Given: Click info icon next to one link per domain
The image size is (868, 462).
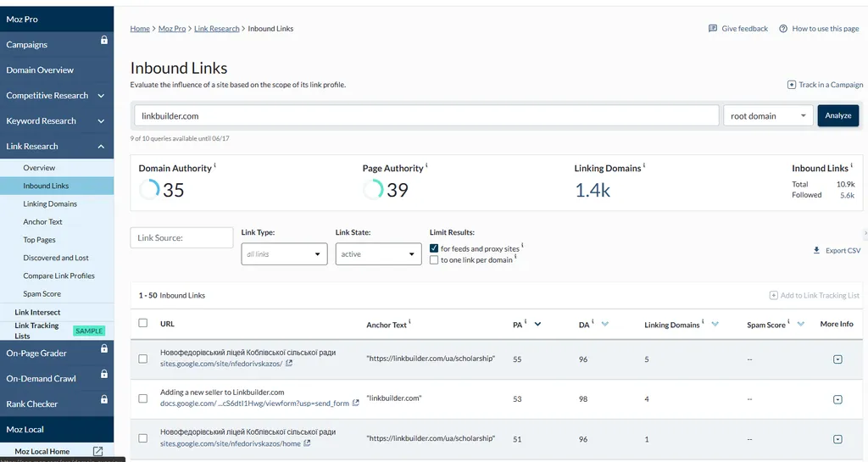Looking at the screenshot, I should point(515,257).
